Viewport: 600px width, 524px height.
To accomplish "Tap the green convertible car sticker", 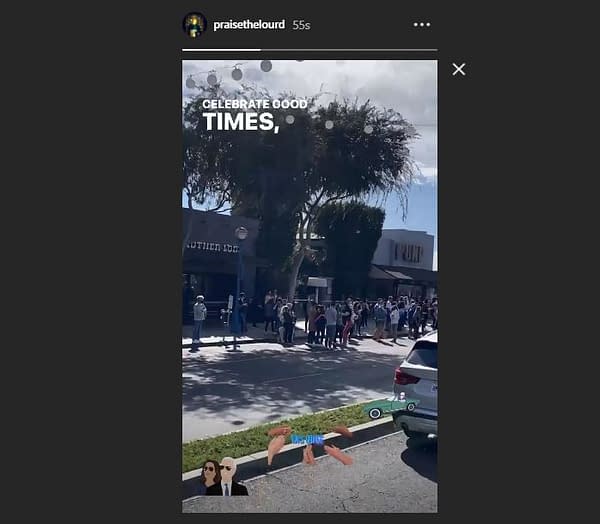I will click(x=390, y=406).
